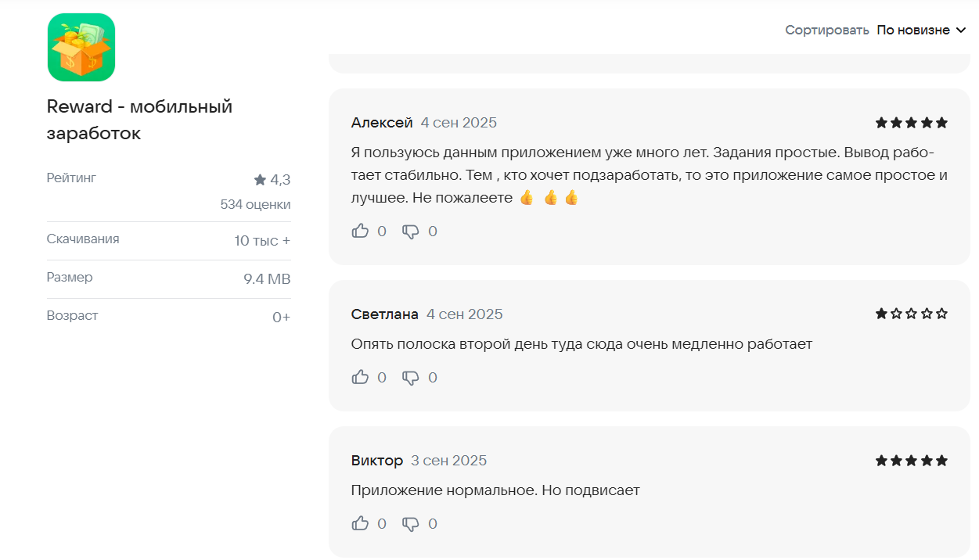The image size is (979, 560).
Task: Dislike Алексей's review with thumbs down
Action: point(411,231)
